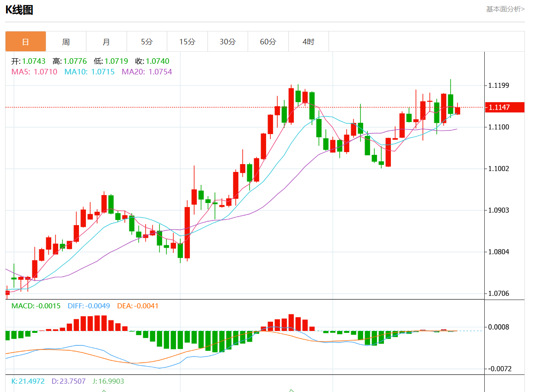This screenshot has height=392, width=536.
Task: Click the 1.1199 price axis label
Action: click(499, 86)
